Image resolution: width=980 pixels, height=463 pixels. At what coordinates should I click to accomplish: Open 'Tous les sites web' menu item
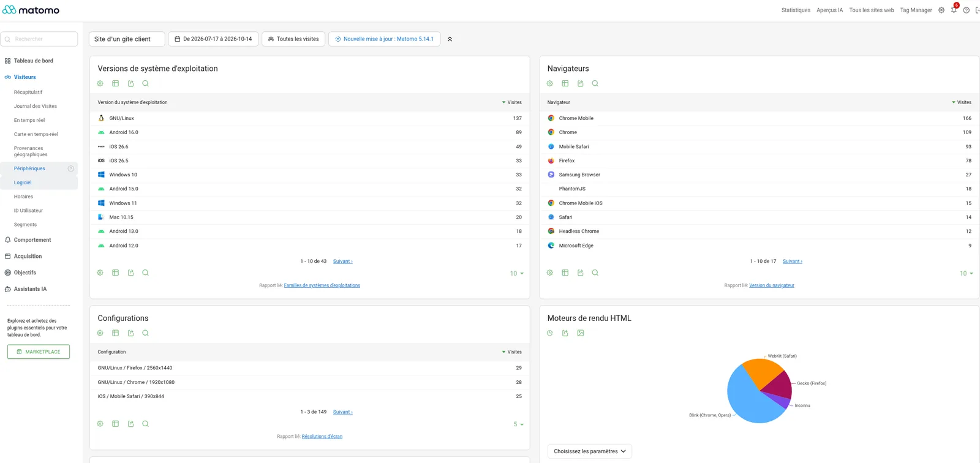pos(871,10)
